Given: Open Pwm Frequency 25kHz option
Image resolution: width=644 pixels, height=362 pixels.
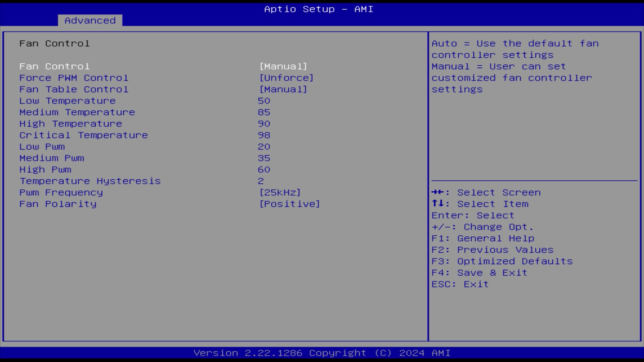Looking at the screenshot, I should coord(280,192).
